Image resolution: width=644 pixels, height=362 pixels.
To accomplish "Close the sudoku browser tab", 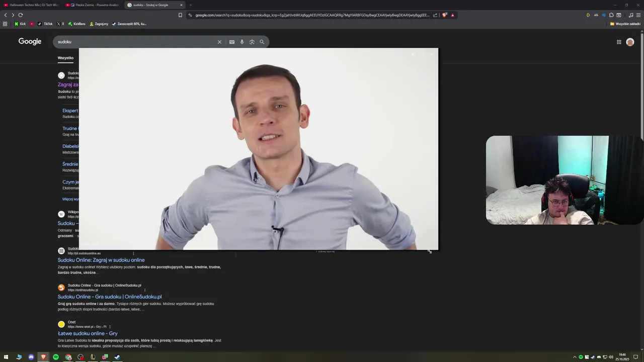I will [181, 5].
